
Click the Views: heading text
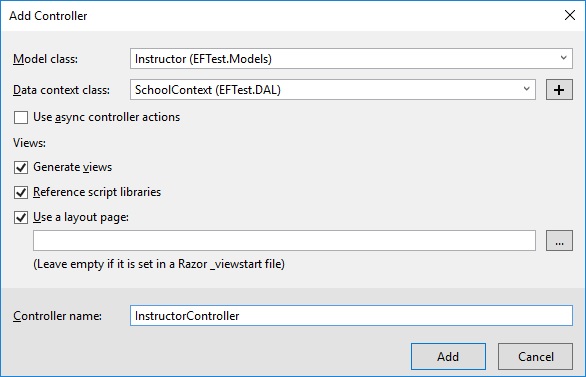coord(29,143)
